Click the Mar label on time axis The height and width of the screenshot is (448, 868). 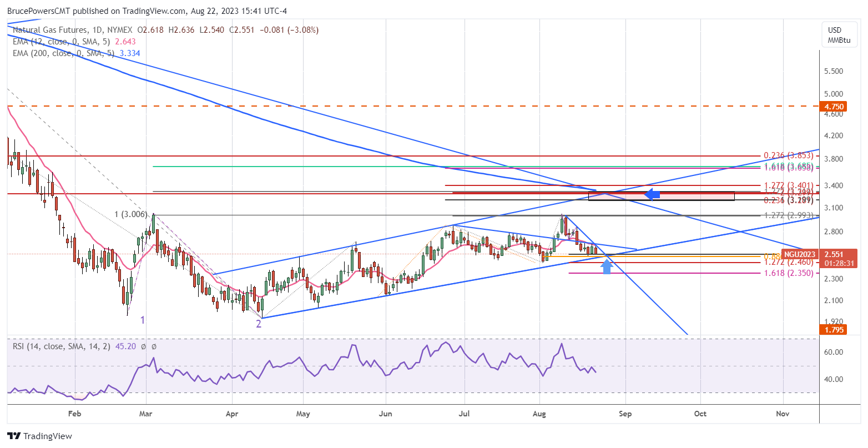(x=146, y=414)
